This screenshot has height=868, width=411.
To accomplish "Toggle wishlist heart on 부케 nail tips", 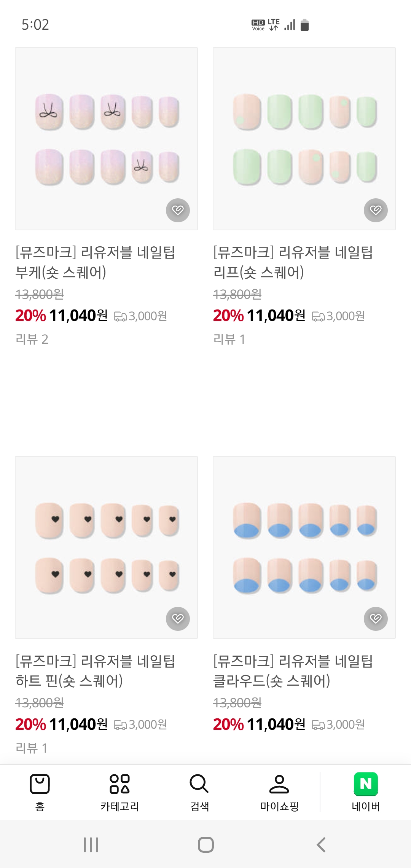I will pyautogui.click(x=178, y=210).
